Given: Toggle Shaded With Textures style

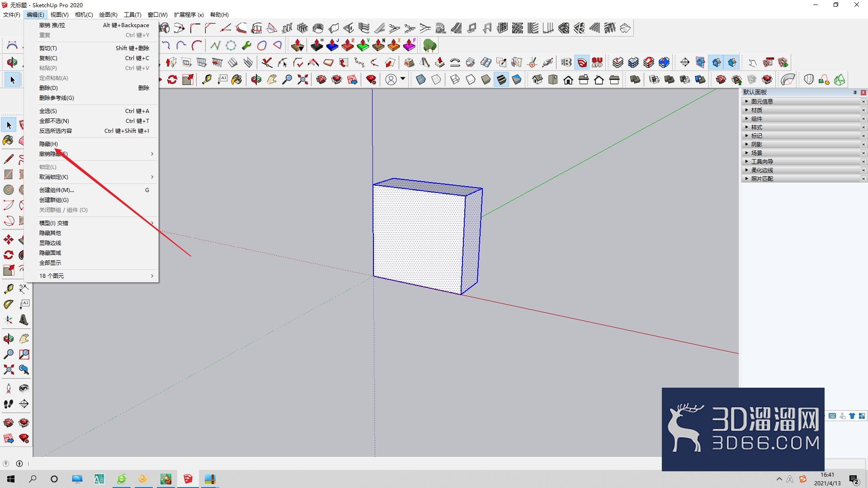Looking at the screenshot, I should click(501, 80).
